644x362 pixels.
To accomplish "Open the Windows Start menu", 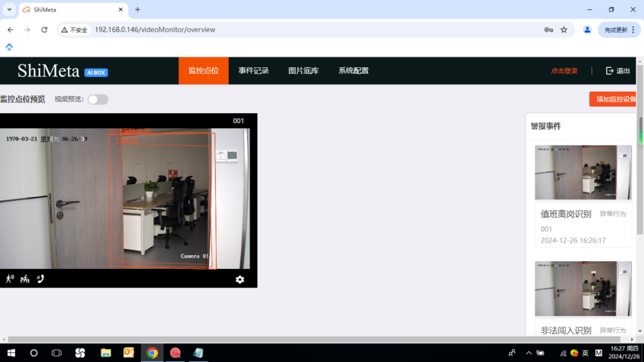I will click(x=11, y=353).
